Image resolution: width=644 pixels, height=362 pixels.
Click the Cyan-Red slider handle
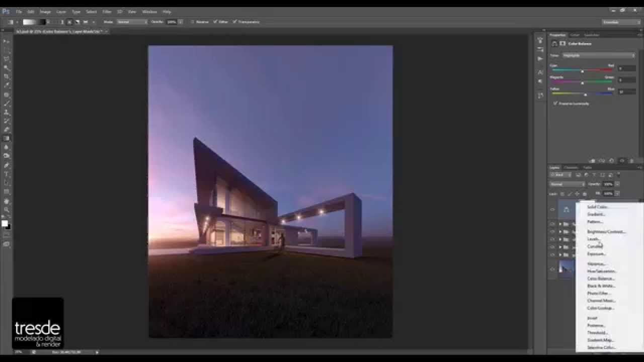pos(582,71)
